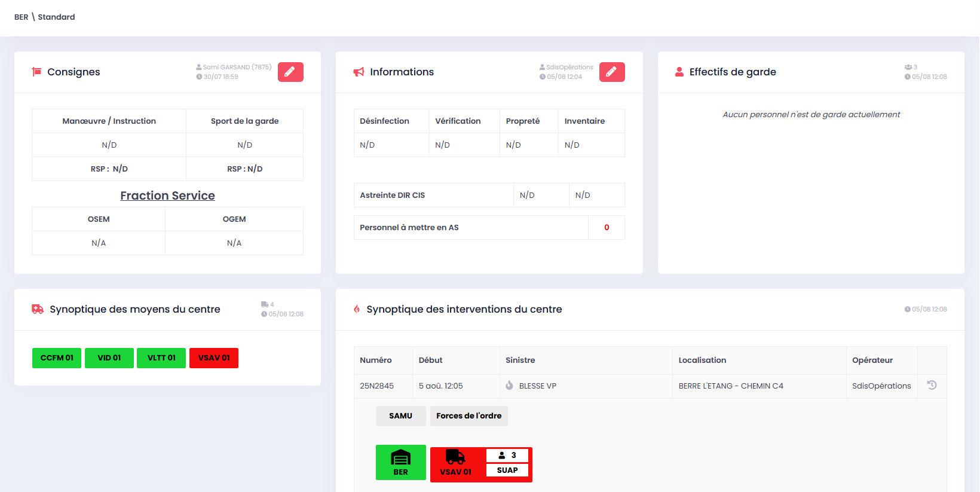Click the Consignes flag icon
This screenshot has width=980, height=492.
(x=36, y=72)
